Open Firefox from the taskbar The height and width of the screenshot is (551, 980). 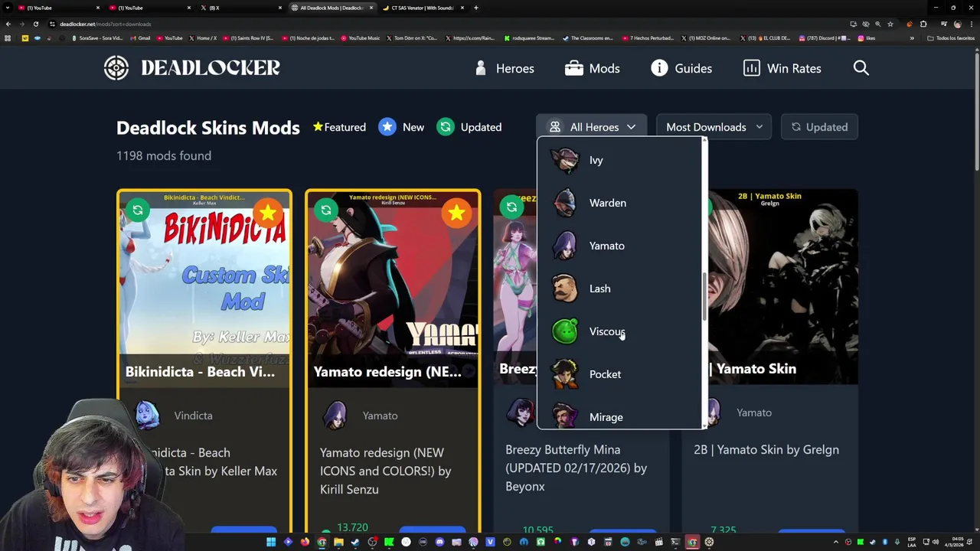tap(305, 543)
